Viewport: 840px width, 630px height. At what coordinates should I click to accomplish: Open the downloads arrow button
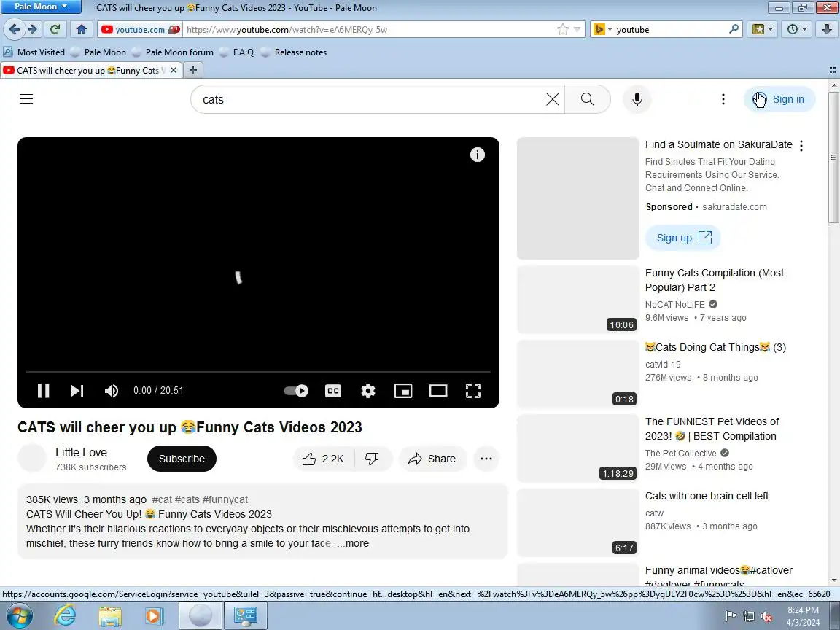point(827,29)
